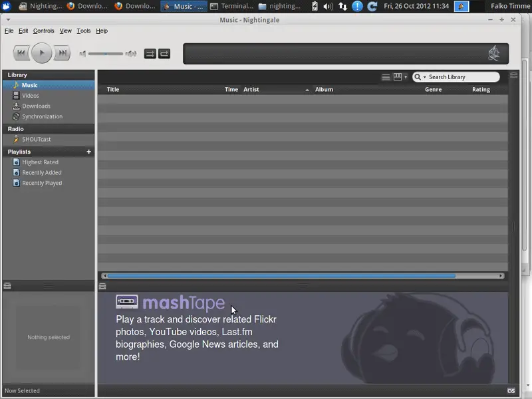The height and width of the screenshot is (399, 532).
Task: Open the View menu
Action: click(x=65, y=31)
